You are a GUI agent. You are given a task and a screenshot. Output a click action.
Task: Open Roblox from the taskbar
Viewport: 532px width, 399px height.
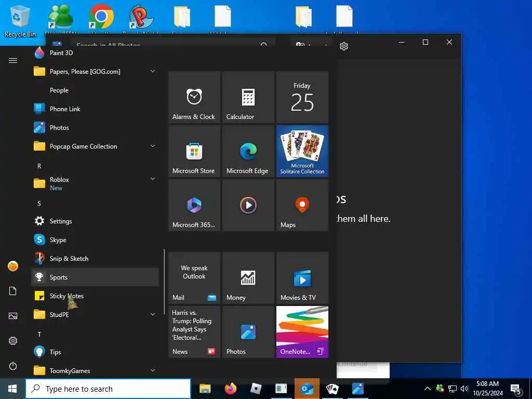(256, 389)
